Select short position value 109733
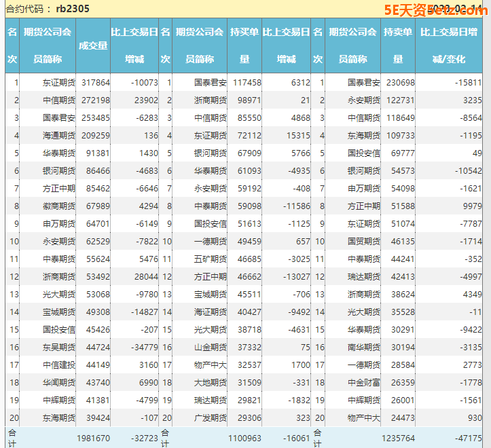This screenshot has height=448, width=491. tap(401, 136)
